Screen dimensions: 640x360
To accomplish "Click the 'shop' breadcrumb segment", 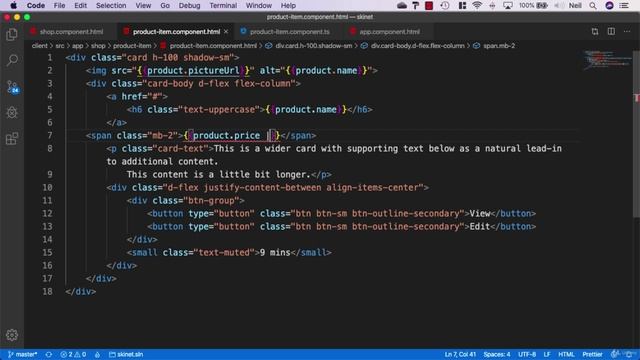I will point(98,46).
